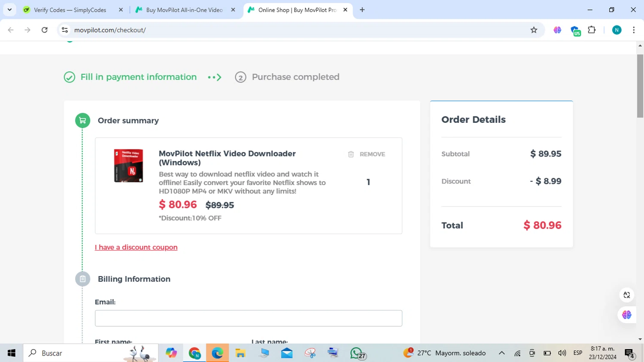Expand the tab search dropdown arrow

9,10
